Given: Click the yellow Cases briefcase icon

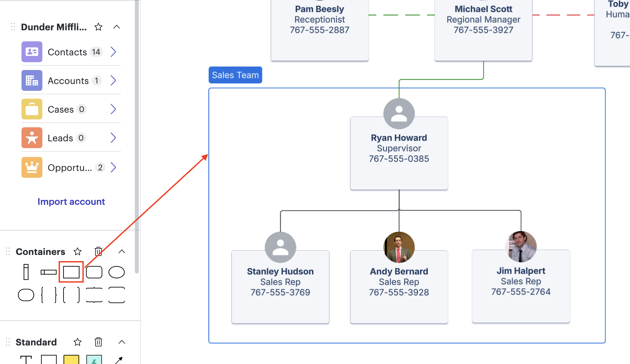Looking at the screenshot, I should pyautogui.click(x=32, y=109).
